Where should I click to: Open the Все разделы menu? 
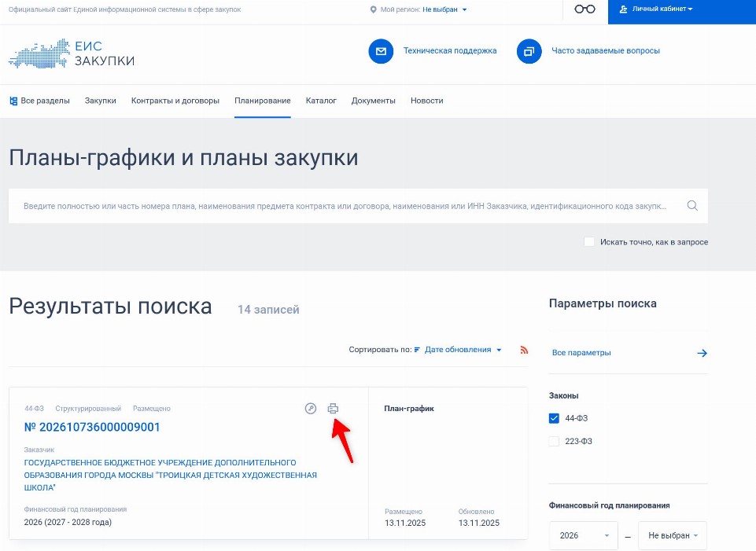39,101
